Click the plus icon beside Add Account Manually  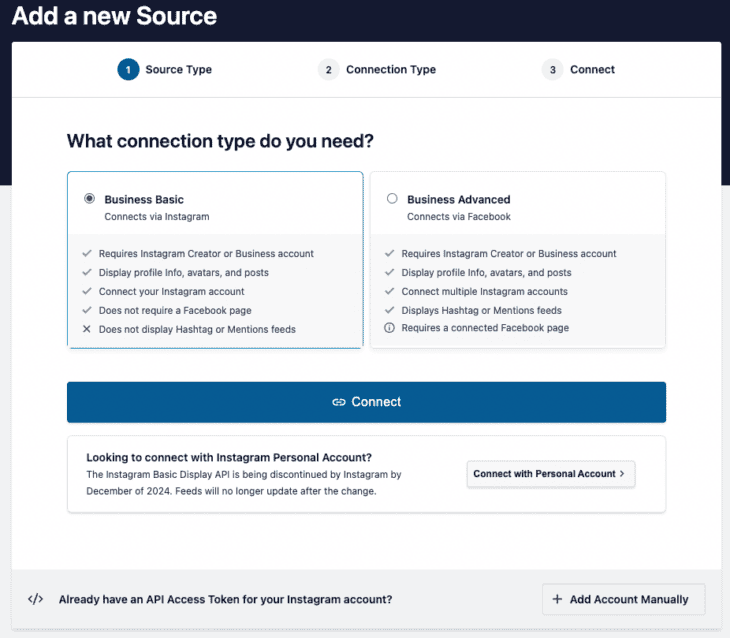click(557, 599)
